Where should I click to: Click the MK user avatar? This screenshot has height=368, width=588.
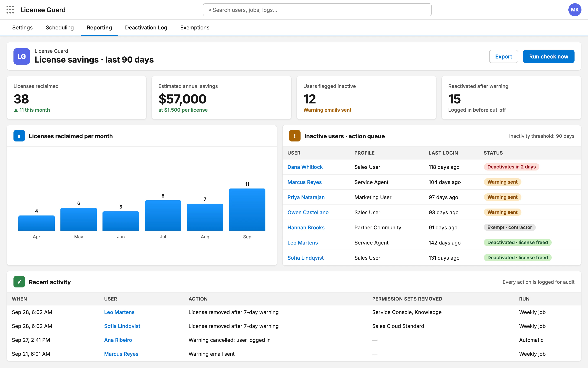(575, 10)
